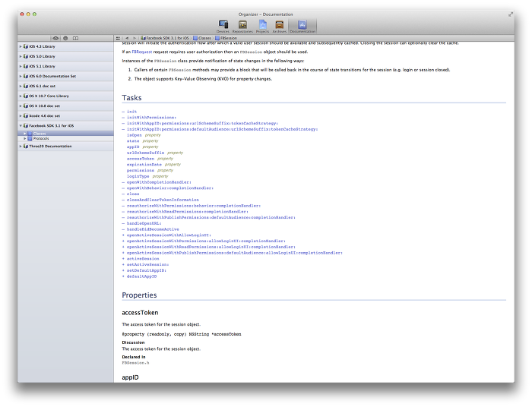Follow the init method link
The image size is (532, 407).
[x=131, y=112]
